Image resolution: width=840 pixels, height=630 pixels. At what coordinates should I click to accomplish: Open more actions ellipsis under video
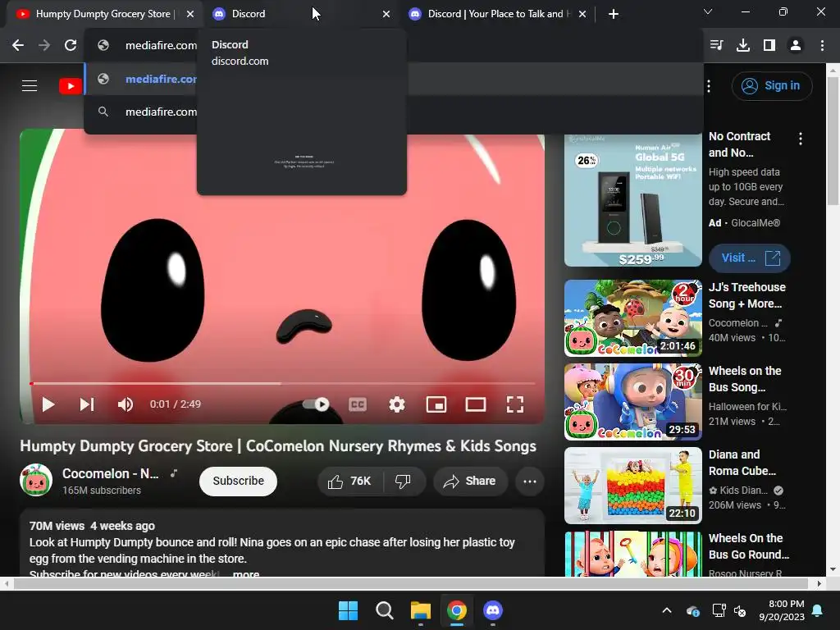coord(530,481)
